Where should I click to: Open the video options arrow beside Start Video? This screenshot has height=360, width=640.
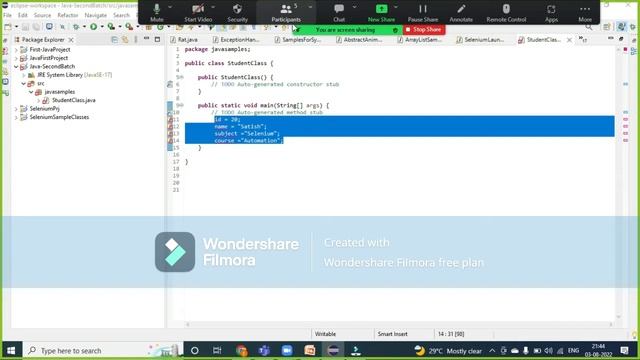coord(213,7)
